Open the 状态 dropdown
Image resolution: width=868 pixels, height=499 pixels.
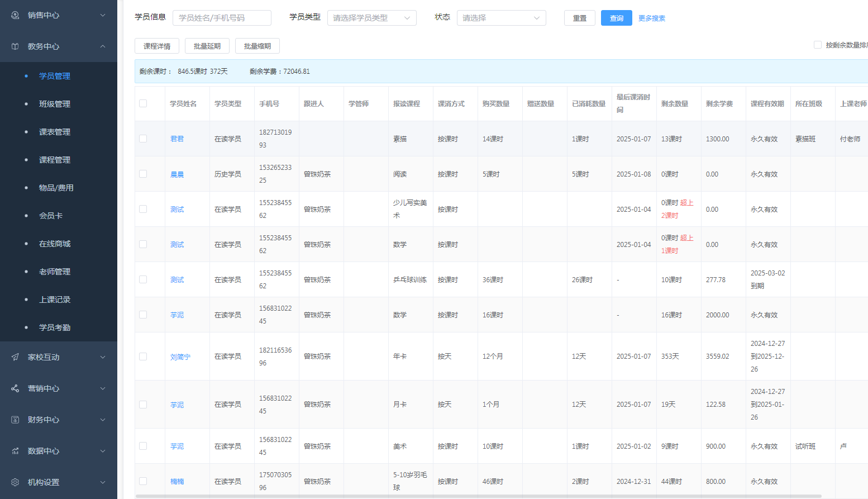(x=502, y=18)
